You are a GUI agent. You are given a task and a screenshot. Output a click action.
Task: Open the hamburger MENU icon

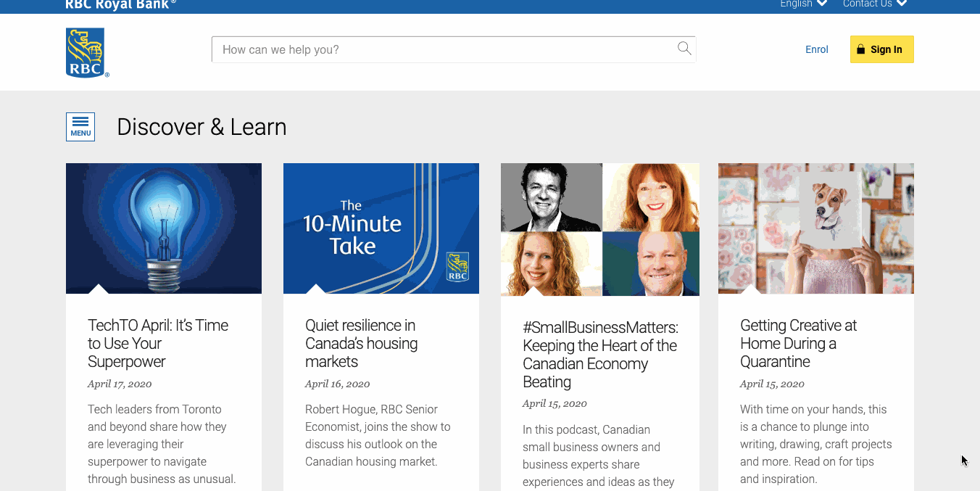point(80,127)
